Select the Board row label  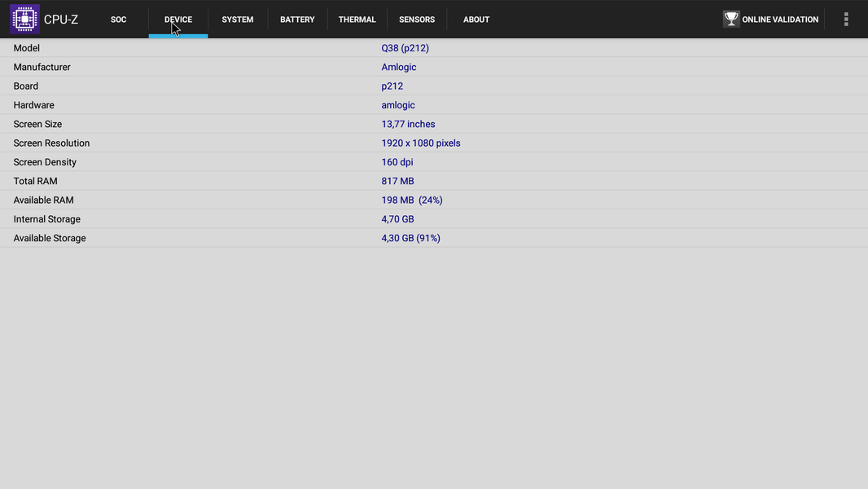pos(26,86)
